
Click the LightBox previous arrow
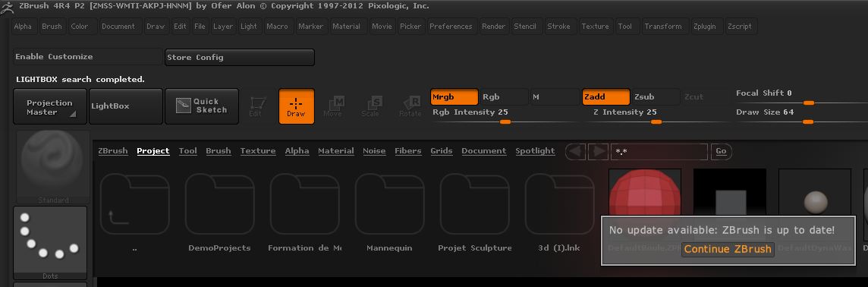[x=576, y=151]
